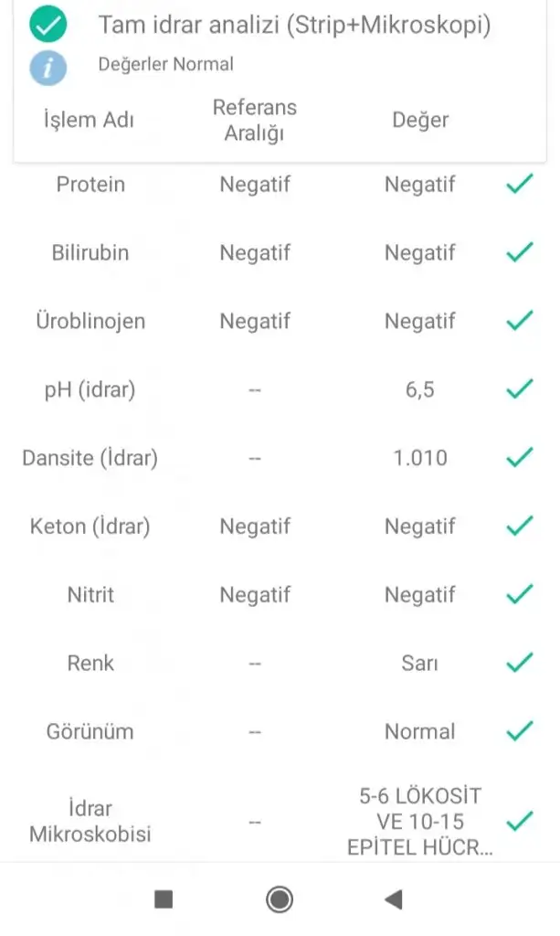Tap the Görünüm row checkmark

(519, 731)
